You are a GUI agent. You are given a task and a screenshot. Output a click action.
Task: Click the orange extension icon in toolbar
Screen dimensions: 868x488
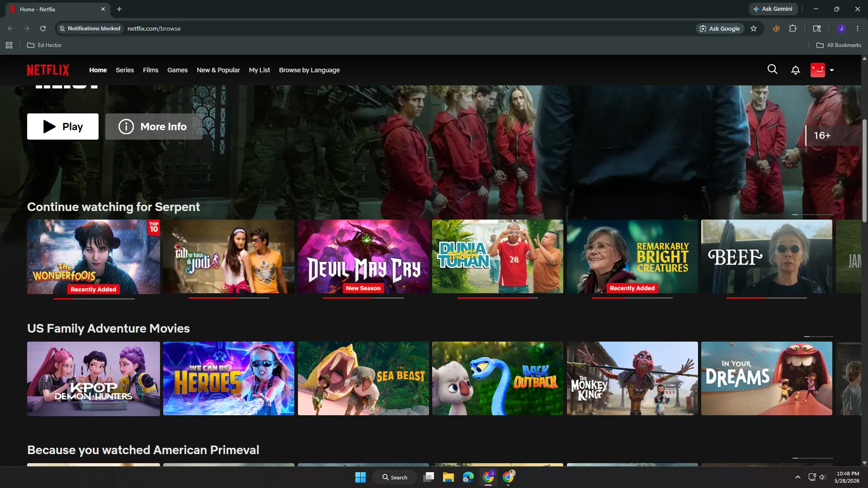pos(776,28)
